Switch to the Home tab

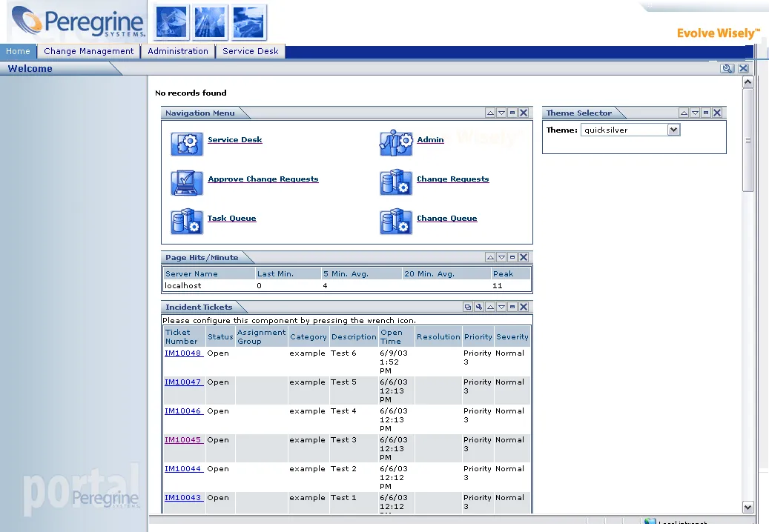(18, 51)
